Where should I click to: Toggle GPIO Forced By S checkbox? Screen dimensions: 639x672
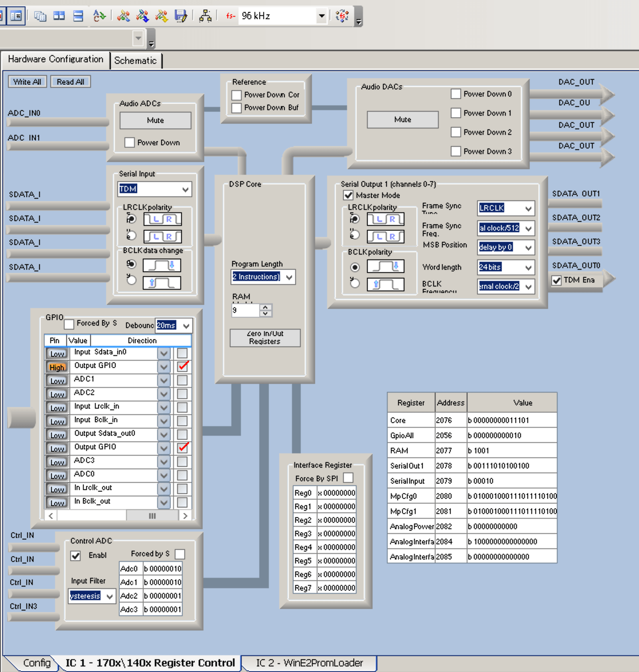coord(69,324)
